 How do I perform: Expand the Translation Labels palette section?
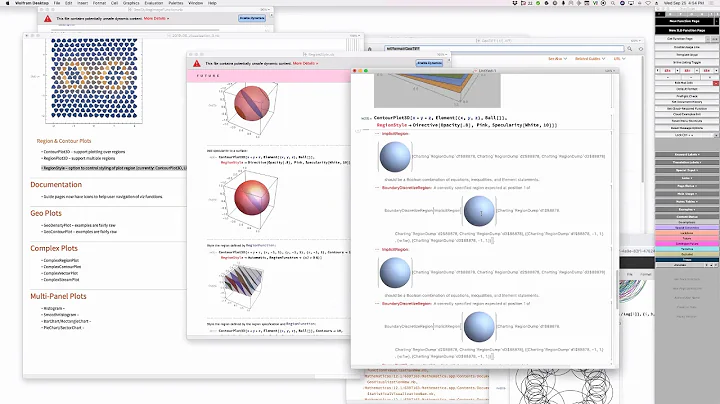coord(686,163)
